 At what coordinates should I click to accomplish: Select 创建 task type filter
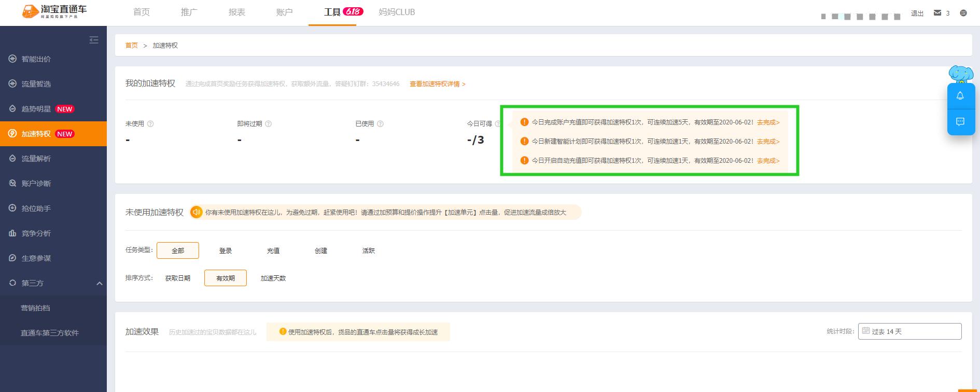[321, 250]
